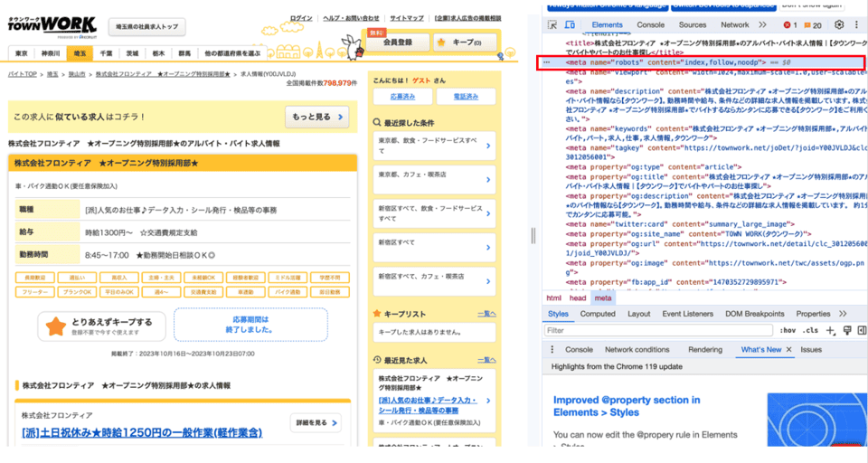
Task: Click the 応募済み button
Action: click(402, 97)
